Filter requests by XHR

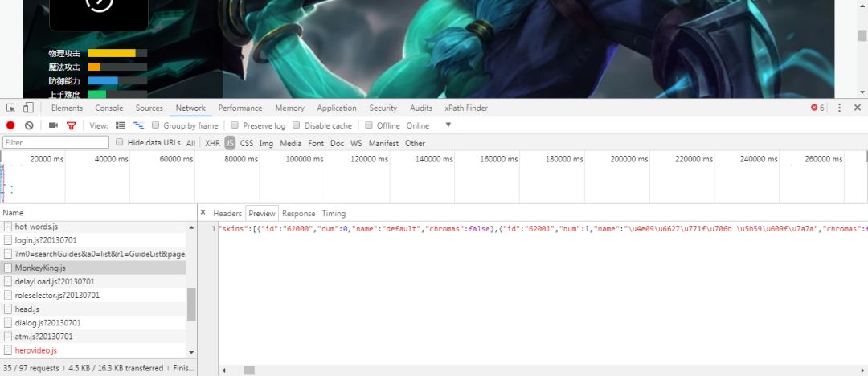click(212, 143)
